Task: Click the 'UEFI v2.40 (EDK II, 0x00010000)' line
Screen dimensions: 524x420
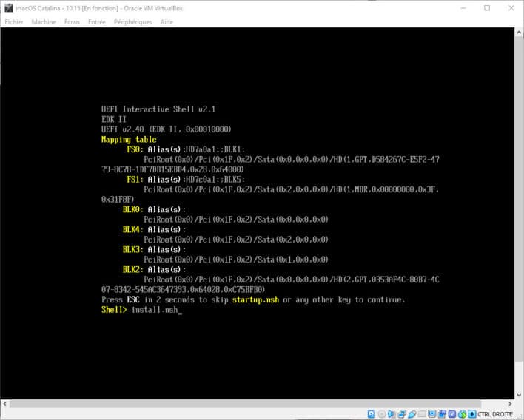Action: [166, 129]
